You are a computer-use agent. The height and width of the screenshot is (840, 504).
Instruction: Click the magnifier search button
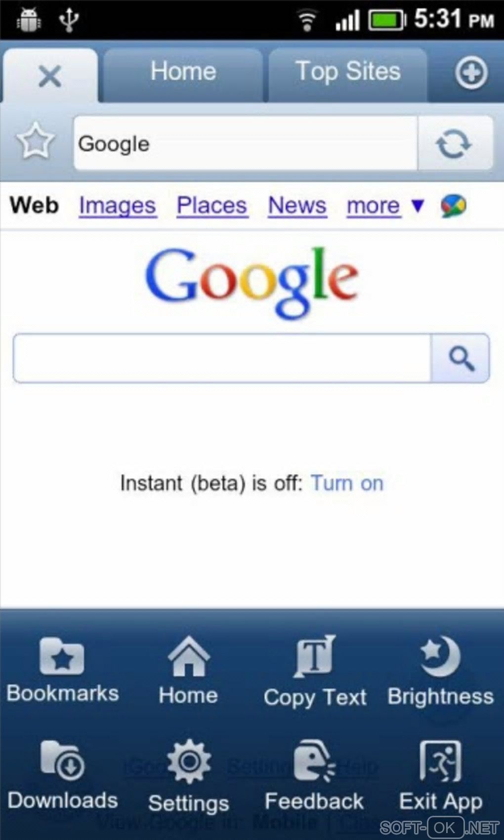point(461,358)
